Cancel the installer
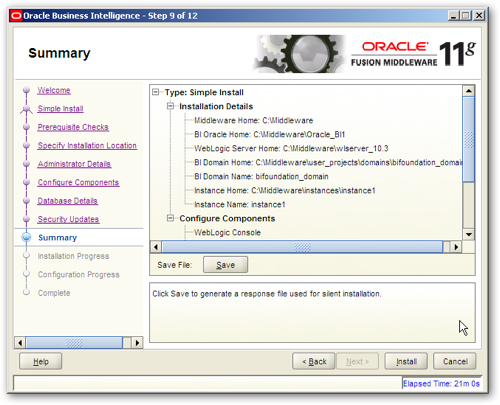The width and height of the screenshot is (500, 405). 455,361
